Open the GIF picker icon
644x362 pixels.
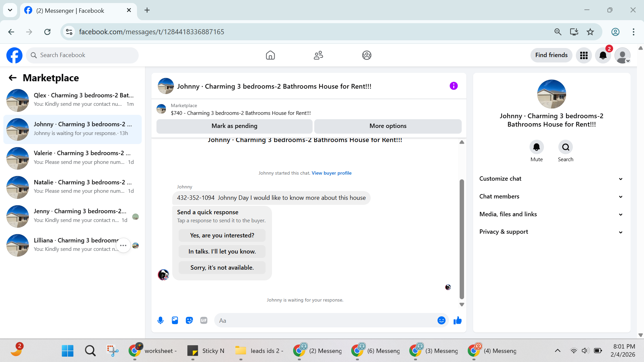pyautogui.click(x=204, y=320)
